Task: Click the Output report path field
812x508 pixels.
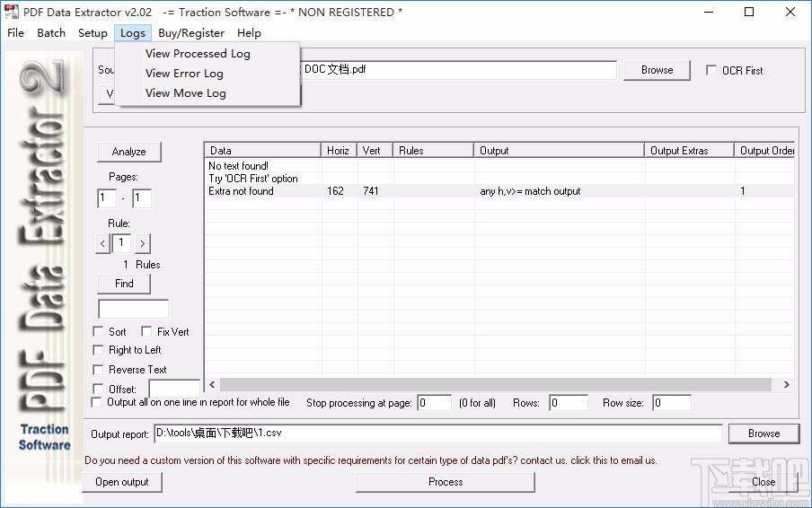Action: point(438,434)
